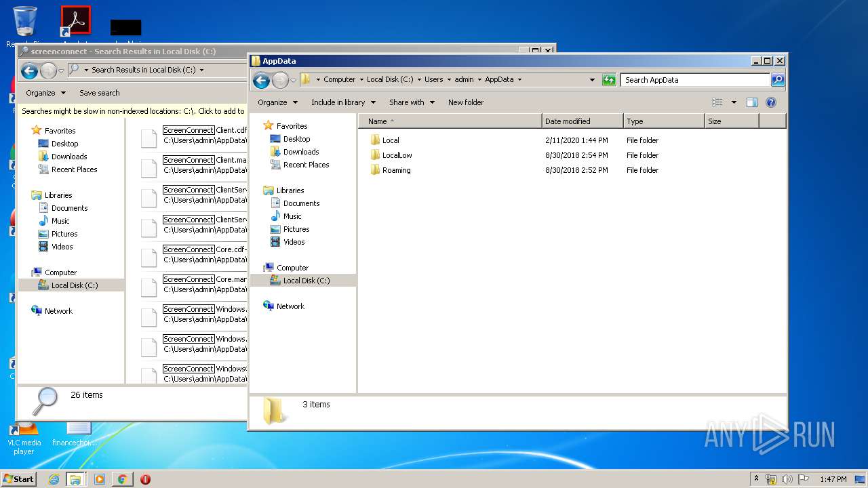The height and width of the screenshot is (488, 868).
Task: Open the Help question mark icon
Action: coord(770,102)
